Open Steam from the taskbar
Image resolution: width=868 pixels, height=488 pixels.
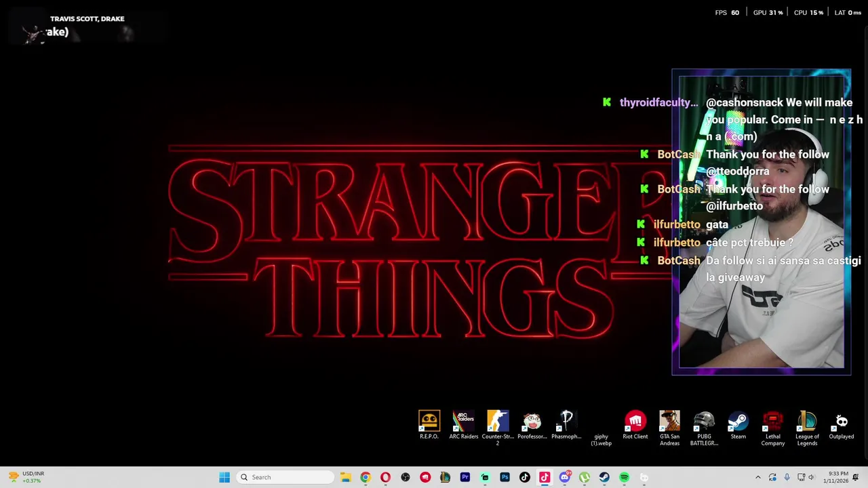[604, 477]
